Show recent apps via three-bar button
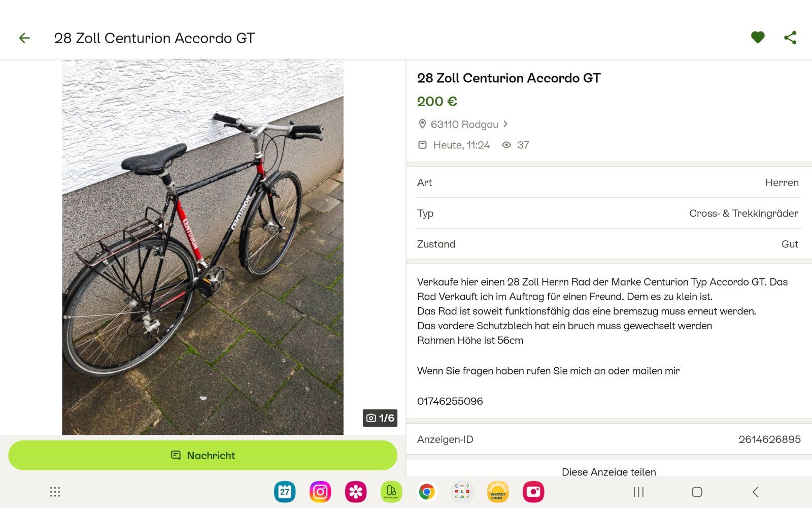812x508 pixels. (638, 492)
